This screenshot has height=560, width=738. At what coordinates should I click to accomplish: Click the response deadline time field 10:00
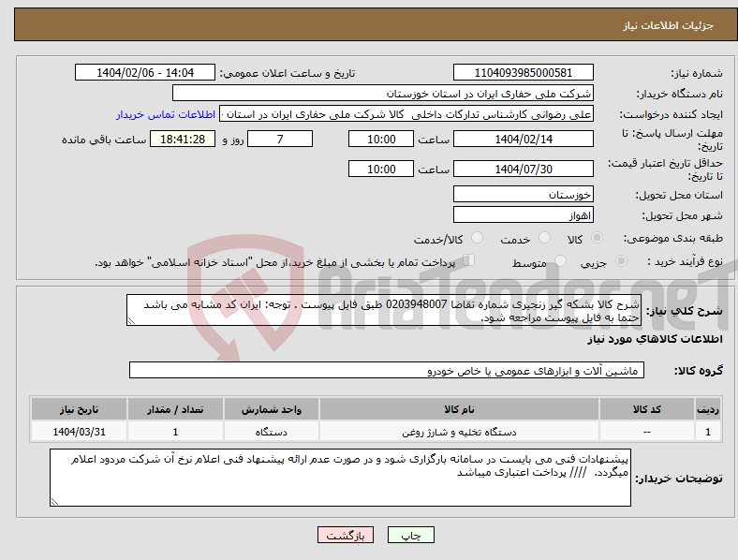tap(381, 140)
